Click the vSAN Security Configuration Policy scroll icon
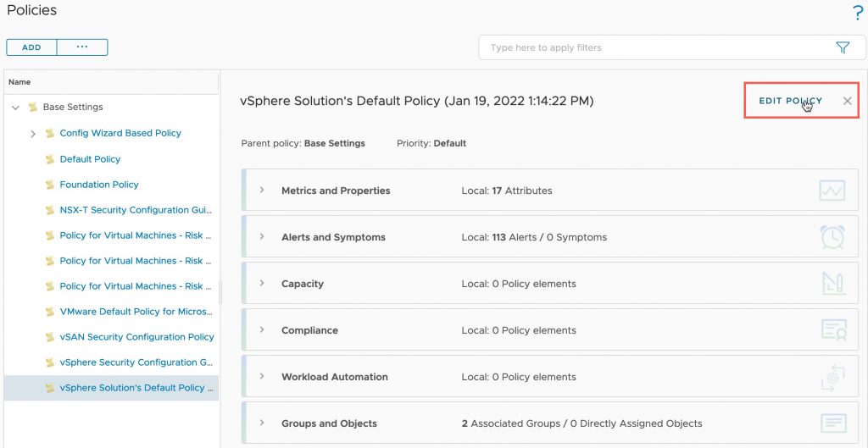 click(50, 337)
